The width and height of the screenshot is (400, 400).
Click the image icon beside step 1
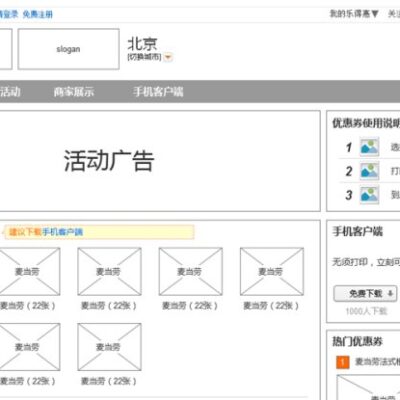point(369,147)
